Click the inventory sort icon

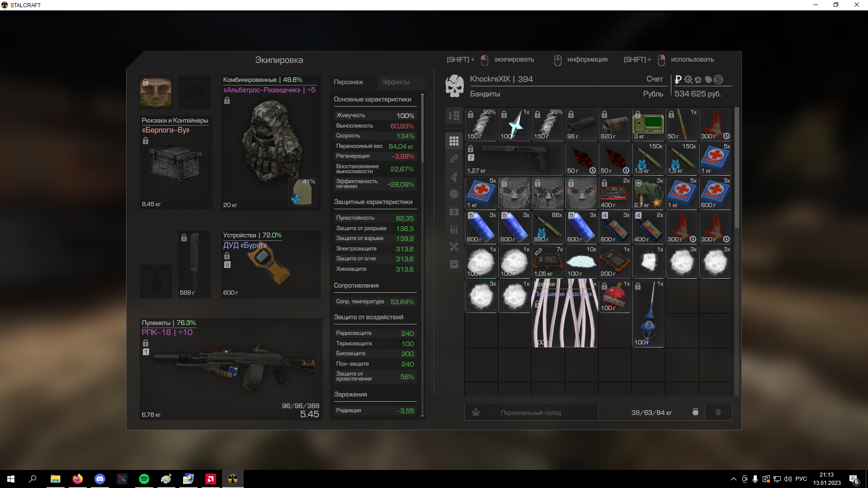[454, 116]
